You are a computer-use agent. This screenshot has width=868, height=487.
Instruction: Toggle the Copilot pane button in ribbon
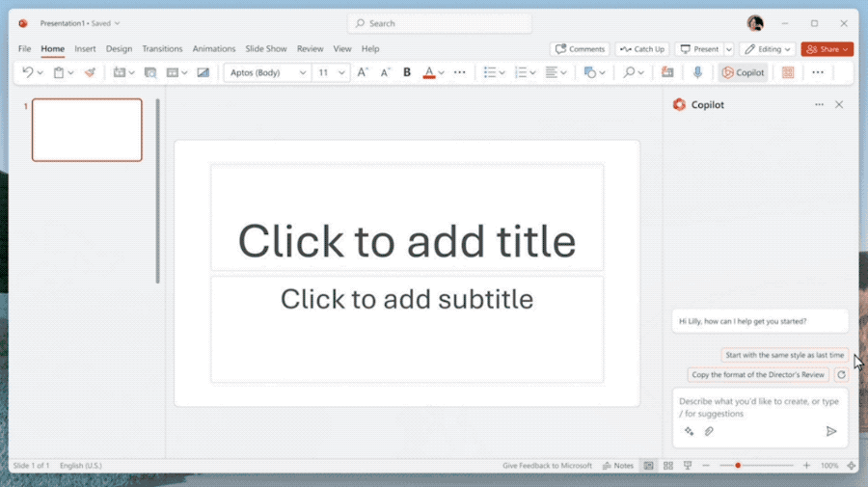pyautogui.click(x=744, y=72)
